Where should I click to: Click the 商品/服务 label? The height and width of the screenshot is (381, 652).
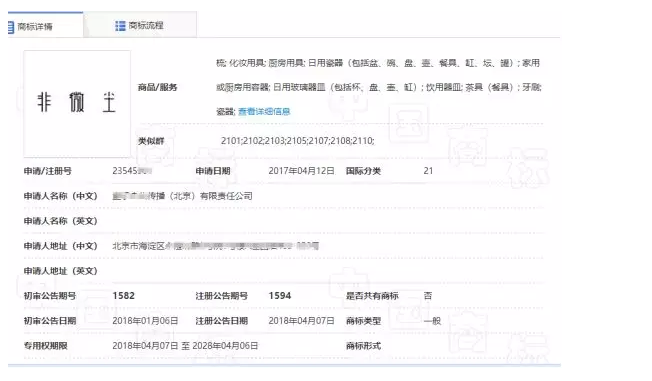click(158, 87)
